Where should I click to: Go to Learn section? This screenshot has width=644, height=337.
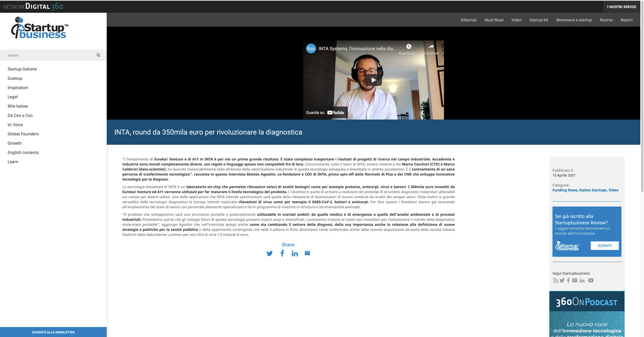click(13, 162)
